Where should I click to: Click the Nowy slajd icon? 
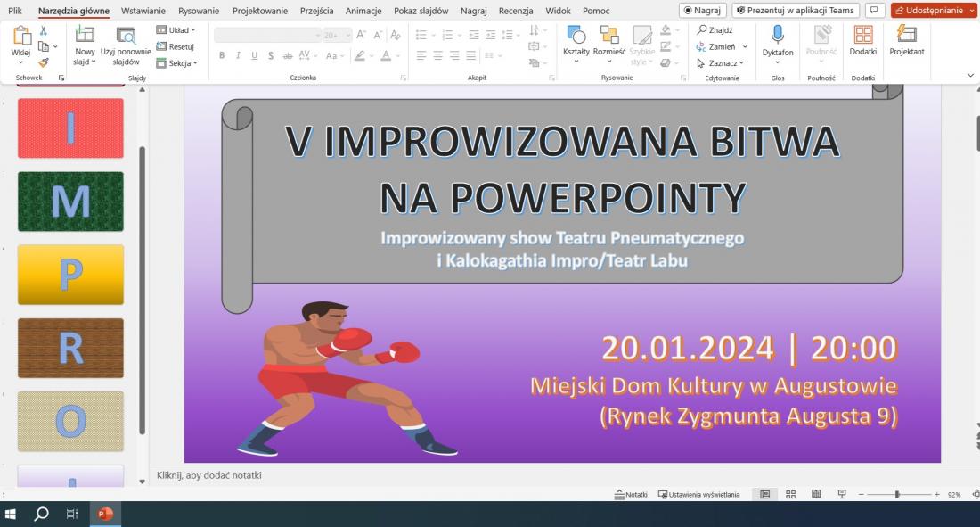point(85,35)
